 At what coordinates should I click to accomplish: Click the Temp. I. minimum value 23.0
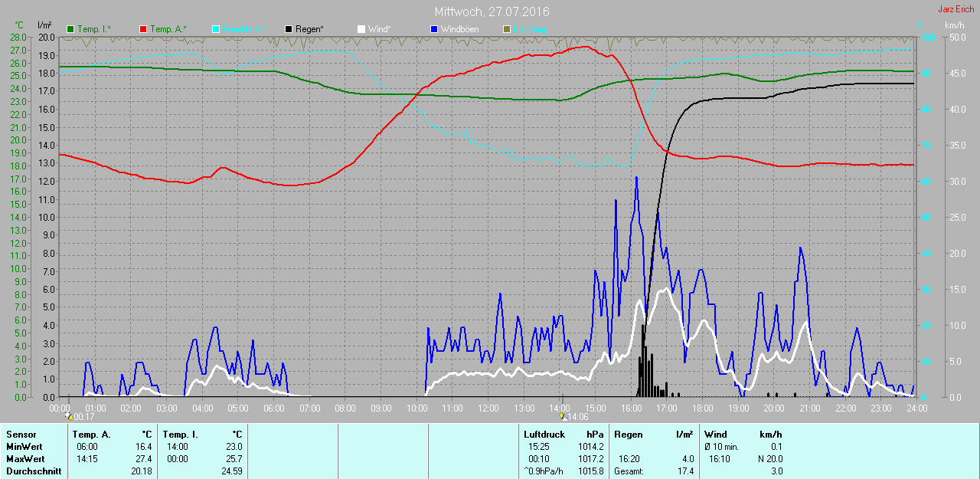pos(234,447)
